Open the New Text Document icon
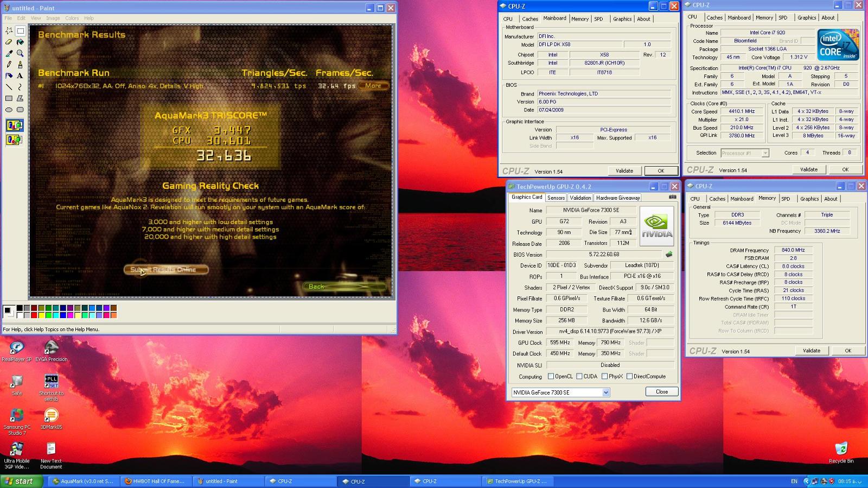868x488 pixels. [51, 455]
